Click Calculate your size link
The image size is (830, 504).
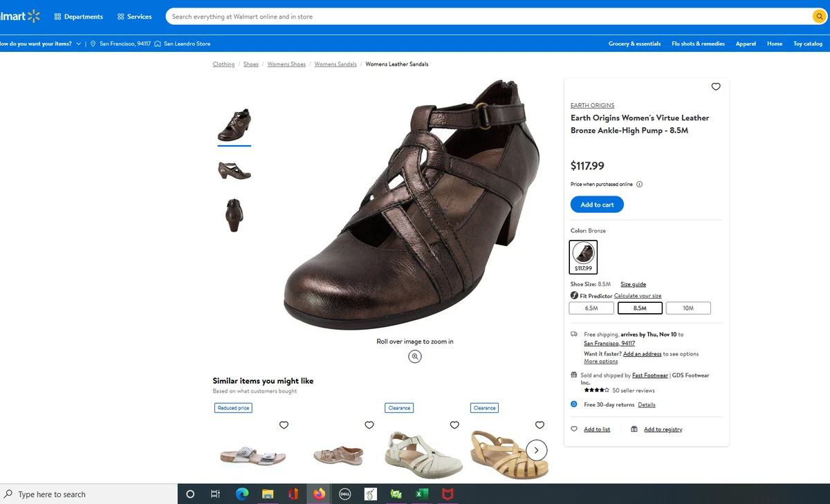638,296
